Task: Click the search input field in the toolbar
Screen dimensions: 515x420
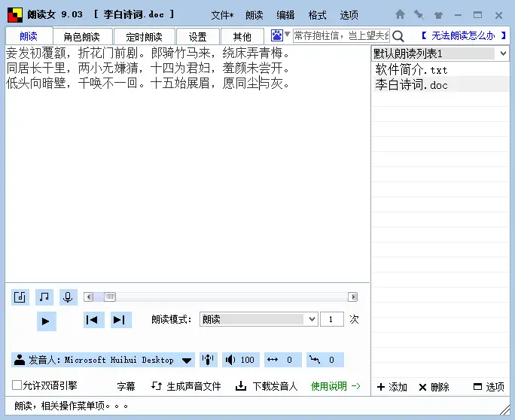Action: pyautogui.click(x=341, y=35)
